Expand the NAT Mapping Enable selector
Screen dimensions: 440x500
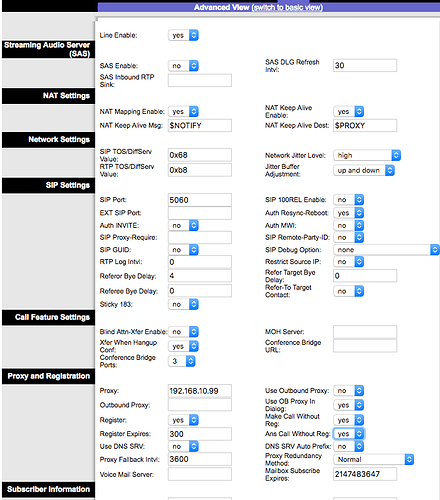click(x=183, y=111)
